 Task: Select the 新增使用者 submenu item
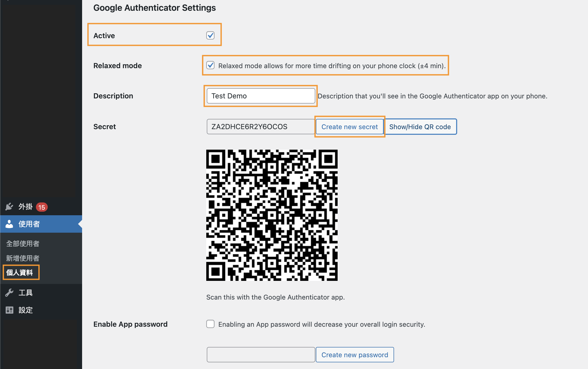point(23,258)
